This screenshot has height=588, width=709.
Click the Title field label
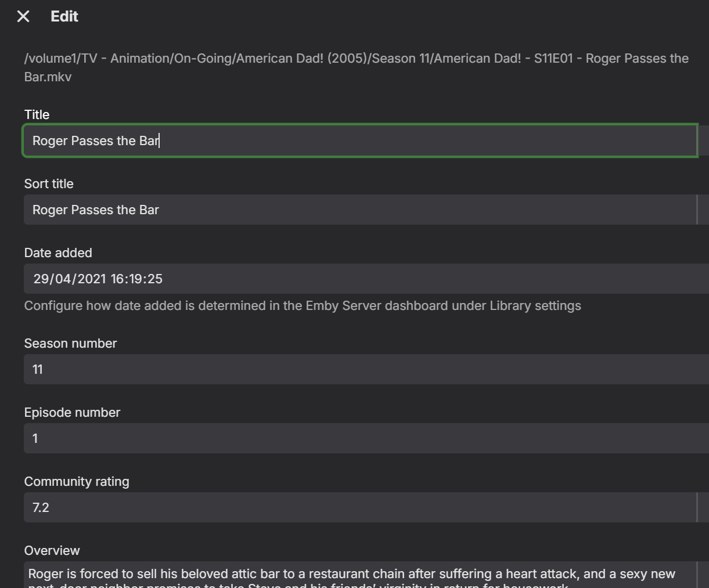37,114
